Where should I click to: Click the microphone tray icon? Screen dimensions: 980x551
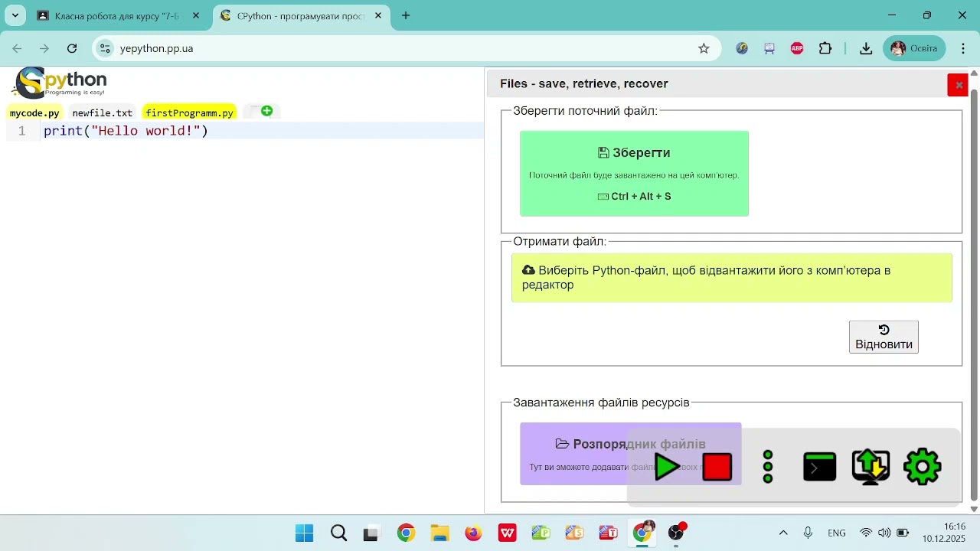coord(808,533)
